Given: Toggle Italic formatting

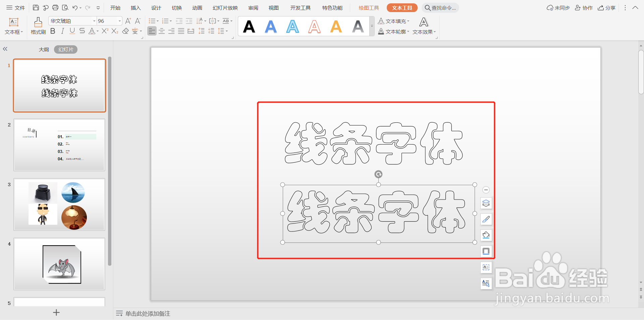Looking at the screenshot, I should pos(62,31).
